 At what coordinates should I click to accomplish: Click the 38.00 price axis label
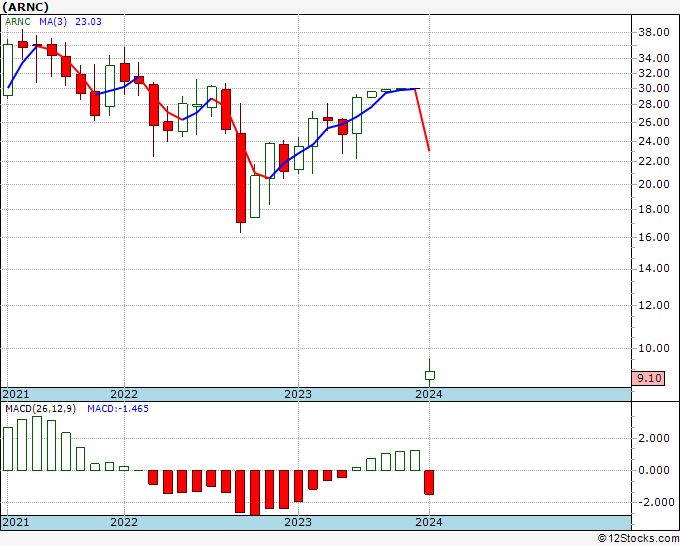tap(654, 32)
